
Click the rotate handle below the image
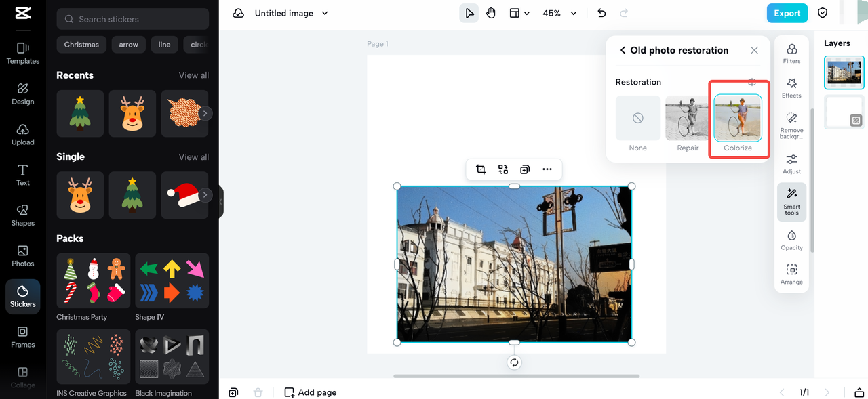click(514, 362)
